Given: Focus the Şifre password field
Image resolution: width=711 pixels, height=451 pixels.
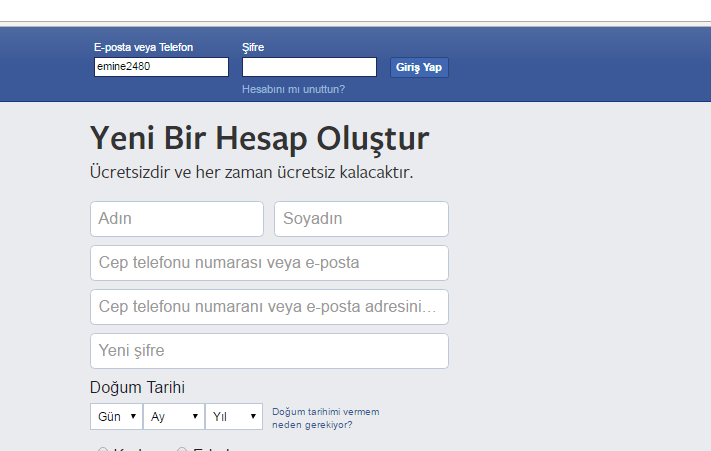Looking at the screenshot, I should [309, 67].
